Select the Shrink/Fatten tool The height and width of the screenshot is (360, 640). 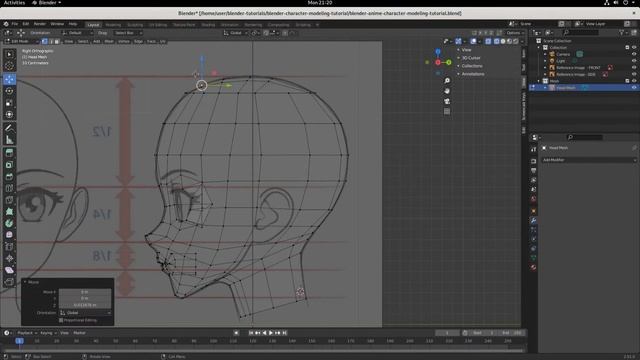[9, 258]
